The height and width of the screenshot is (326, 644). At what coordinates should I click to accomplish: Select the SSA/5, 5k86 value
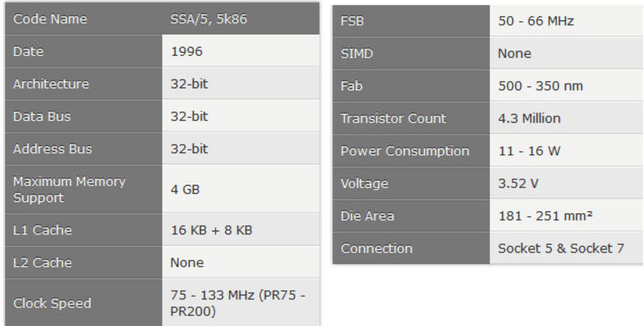coord(209,19)
